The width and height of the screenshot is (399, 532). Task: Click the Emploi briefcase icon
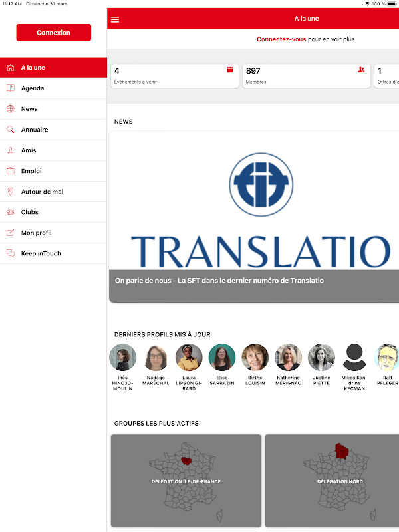click(x=11, y=171)
